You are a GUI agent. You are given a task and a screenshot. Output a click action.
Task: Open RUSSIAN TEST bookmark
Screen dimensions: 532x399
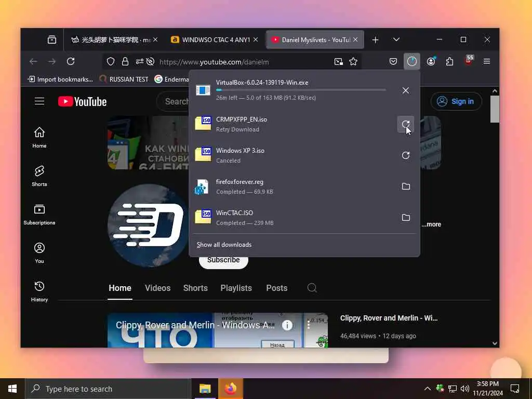pos(124,79)
